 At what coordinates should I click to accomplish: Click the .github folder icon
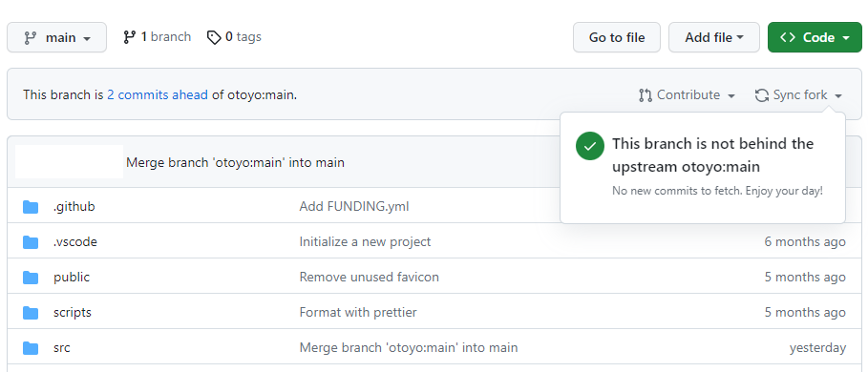coord(31,207)
